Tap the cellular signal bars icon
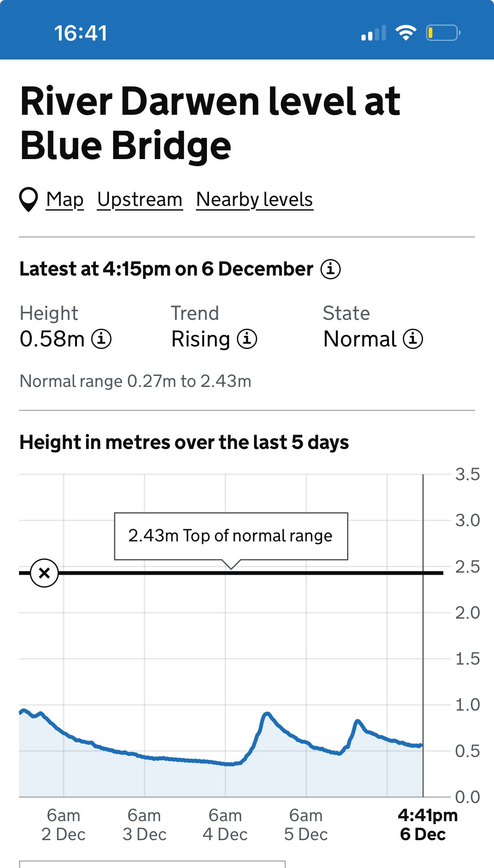Viewport: 494px width, 868px height. point(374,33)
